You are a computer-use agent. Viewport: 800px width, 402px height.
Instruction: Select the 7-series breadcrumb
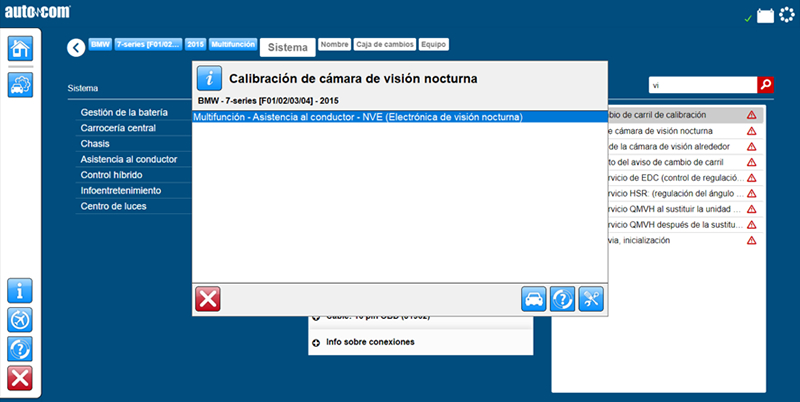(148, 44)
